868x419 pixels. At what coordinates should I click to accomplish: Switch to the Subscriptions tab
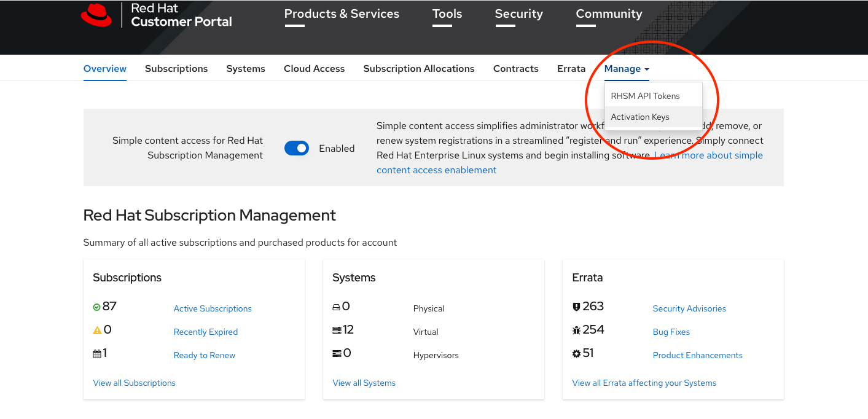[x=176, y=68]
